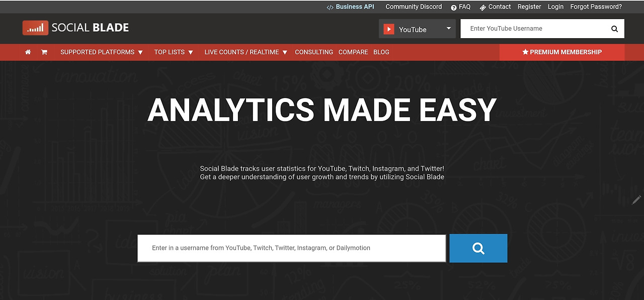Expand the Live Counts / Realtime menu
644x300 pixels.
246,52
